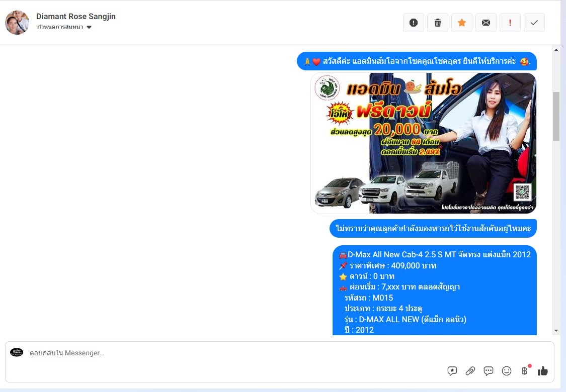The height and width of the screenshot is (392, 566).
Task: Open saved replies star bubble icon
Action: (x=452, y=371)
